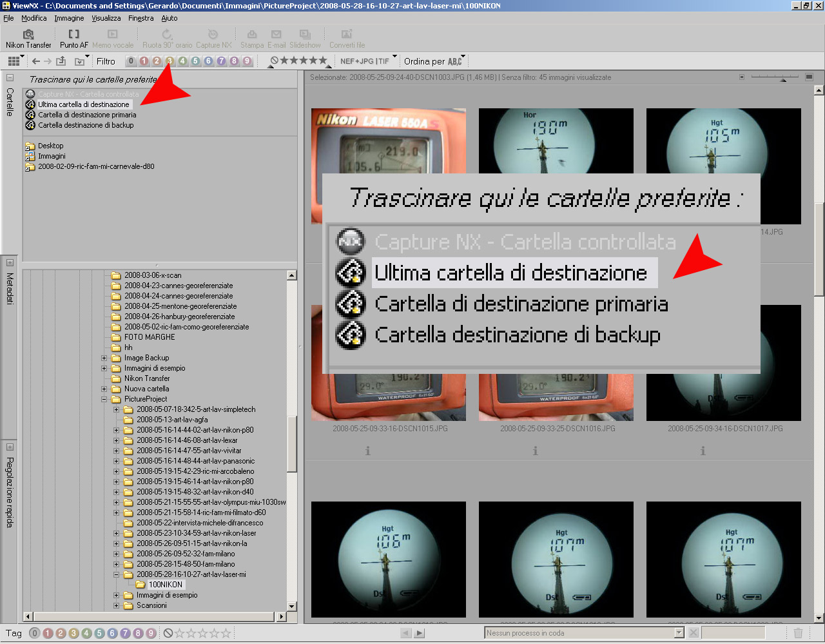Open the Finestra menu
The image size is (825, 644).
coord(141,18)
